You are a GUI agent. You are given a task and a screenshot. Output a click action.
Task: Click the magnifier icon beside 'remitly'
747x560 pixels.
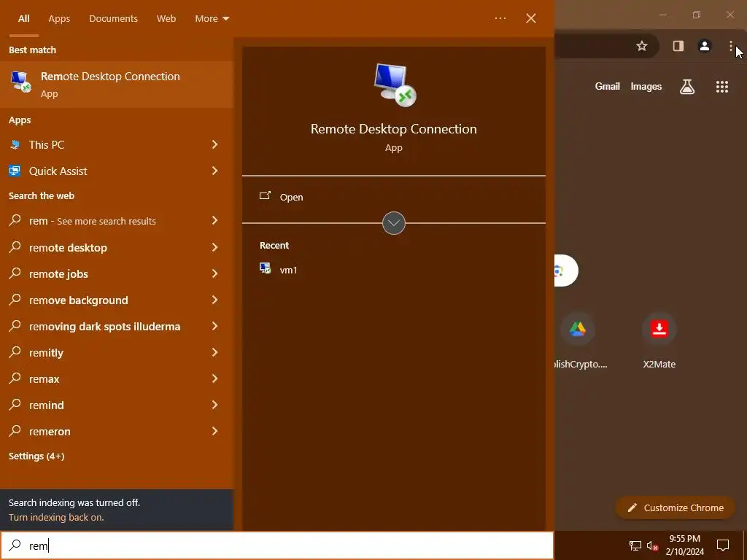(x=15, y=351)
